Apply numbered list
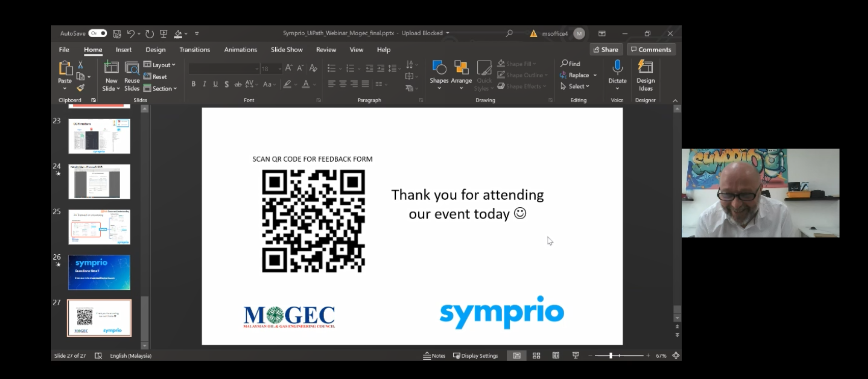868x379 pixels. pos(350,68)
